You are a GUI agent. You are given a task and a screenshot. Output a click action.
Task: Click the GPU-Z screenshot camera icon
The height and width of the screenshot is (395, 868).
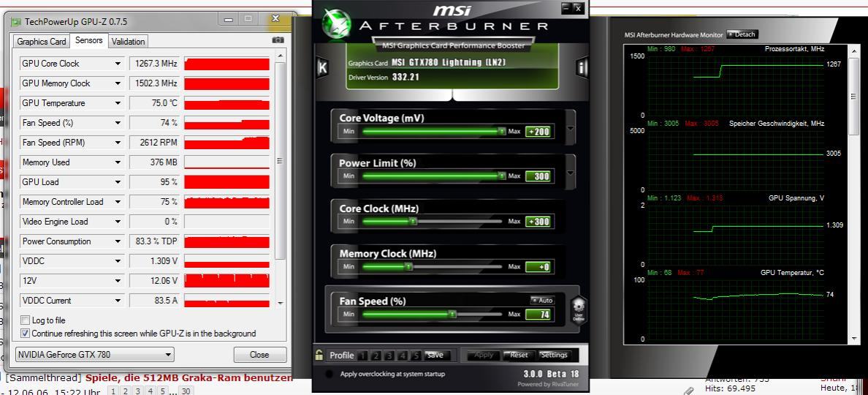278,40
